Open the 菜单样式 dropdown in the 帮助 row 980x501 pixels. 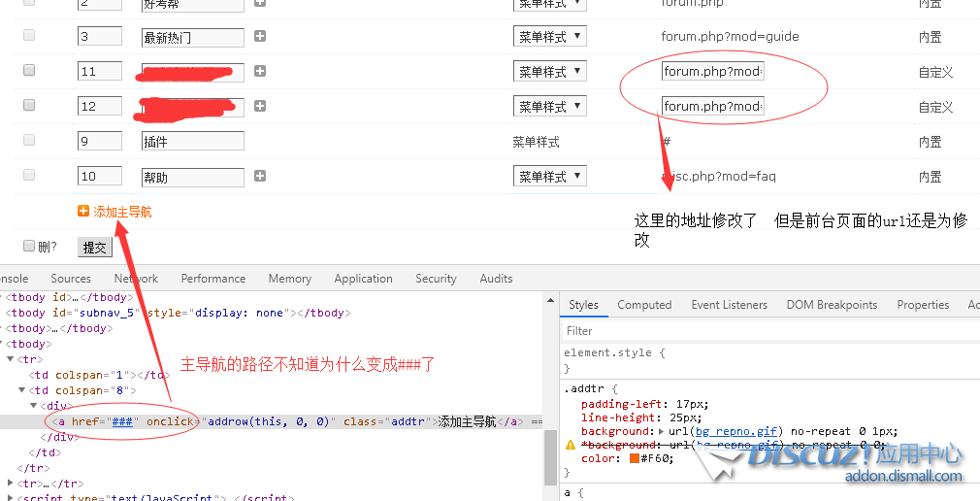pyautogui.click(x=549, y=177)
